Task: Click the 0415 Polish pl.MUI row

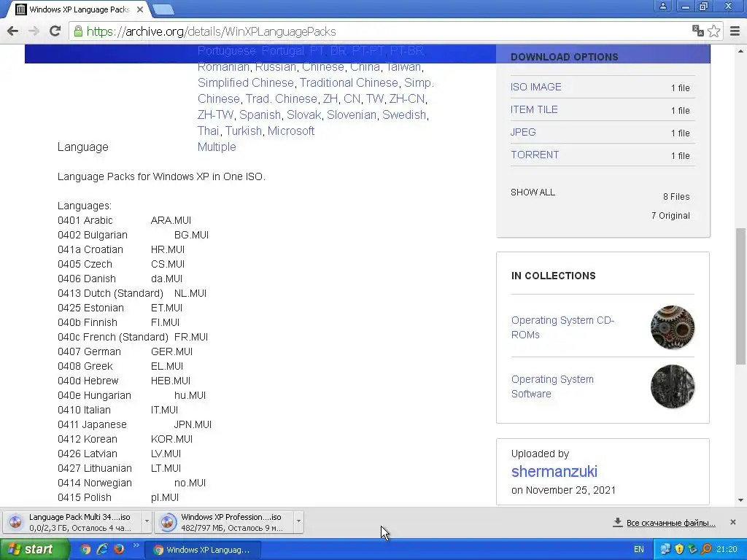Action: pos(118,497)
